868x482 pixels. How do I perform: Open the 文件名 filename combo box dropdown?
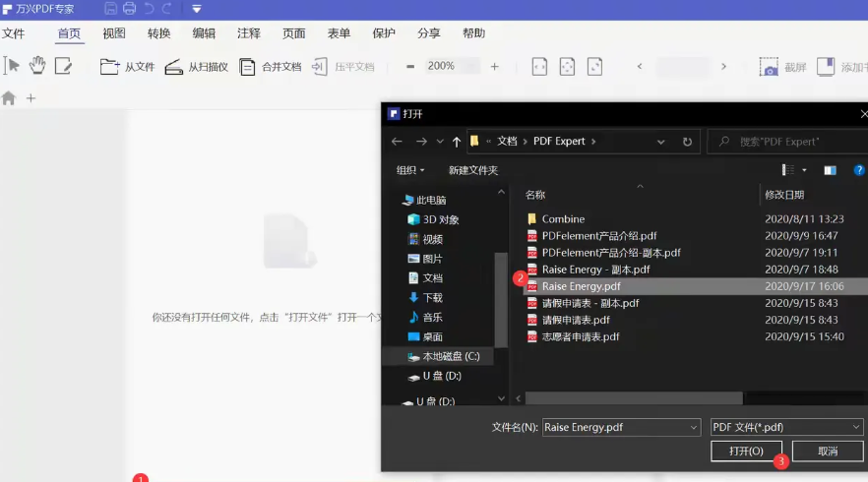(x=693, y=427)
